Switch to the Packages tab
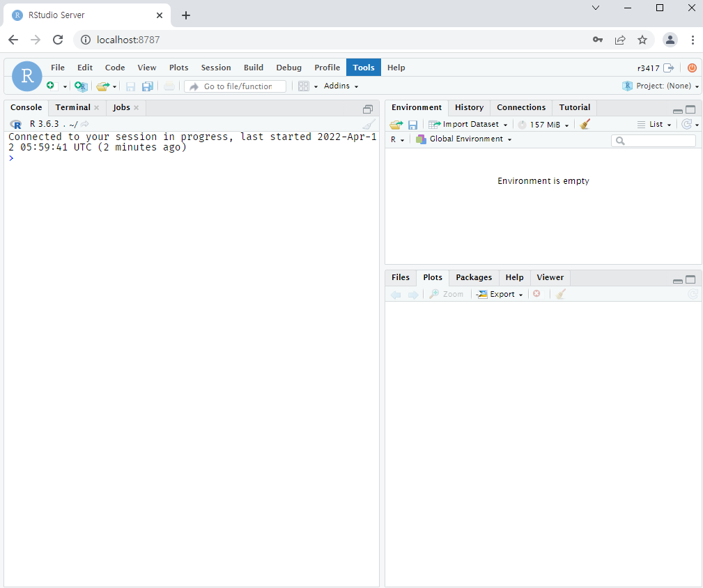Screen dimensions: 703x588 click(474, 277)
